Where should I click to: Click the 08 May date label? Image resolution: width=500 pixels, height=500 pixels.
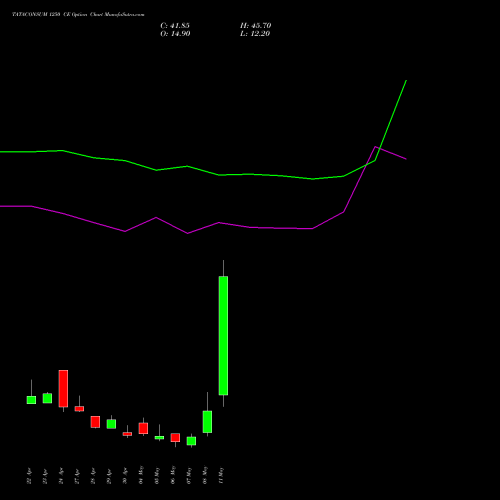pyautogui.click(x=205, y=475)
